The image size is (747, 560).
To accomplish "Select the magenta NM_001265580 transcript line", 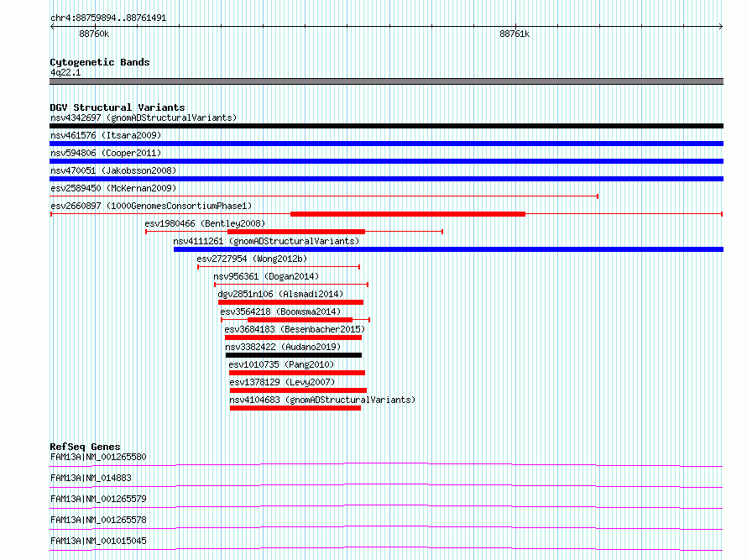I will coord(386,464).
